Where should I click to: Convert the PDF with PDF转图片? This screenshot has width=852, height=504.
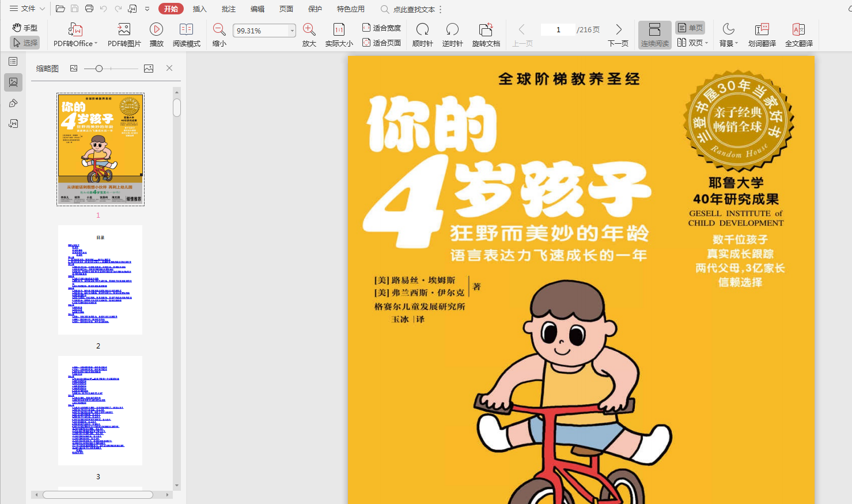124,35
